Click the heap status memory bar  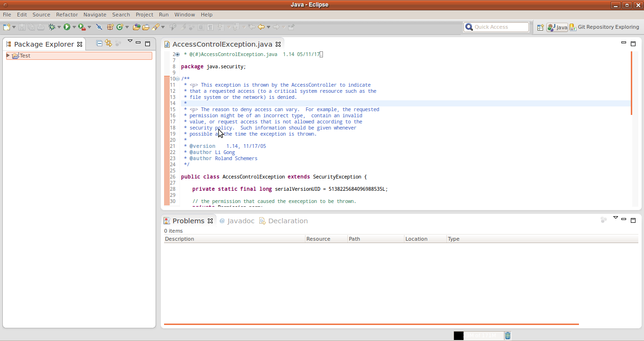point(478,335)
